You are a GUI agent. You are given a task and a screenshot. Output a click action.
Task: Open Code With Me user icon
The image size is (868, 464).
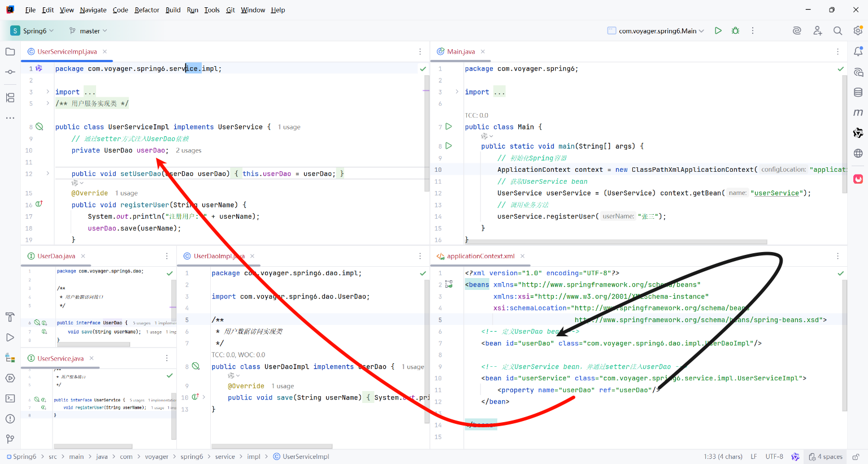coord(817,31)
